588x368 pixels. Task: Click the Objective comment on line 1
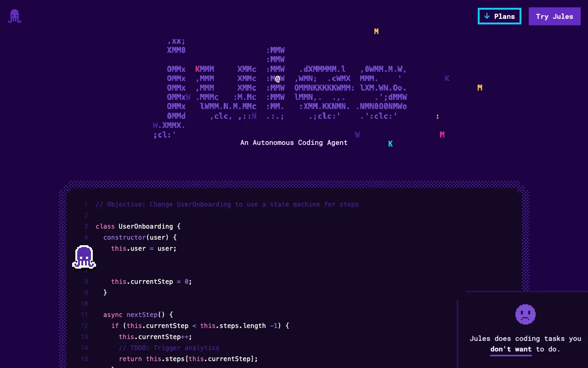click(x=227, y=204)
